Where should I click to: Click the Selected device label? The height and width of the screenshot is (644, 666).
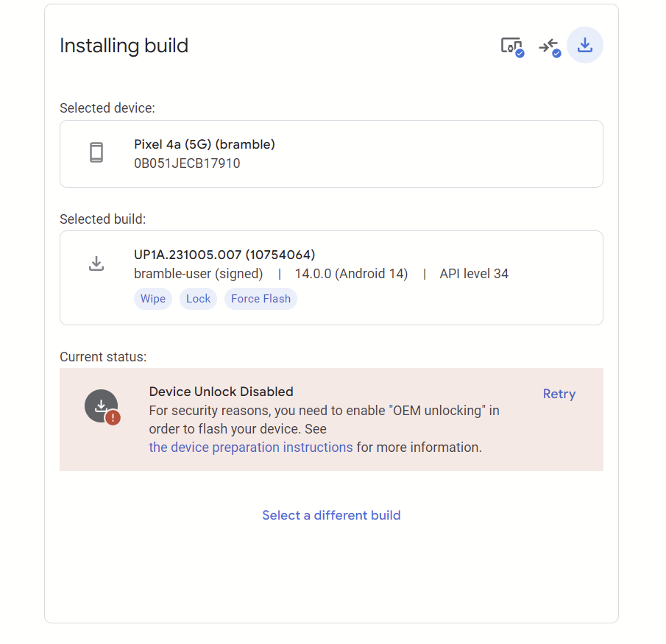click(107, 108)
